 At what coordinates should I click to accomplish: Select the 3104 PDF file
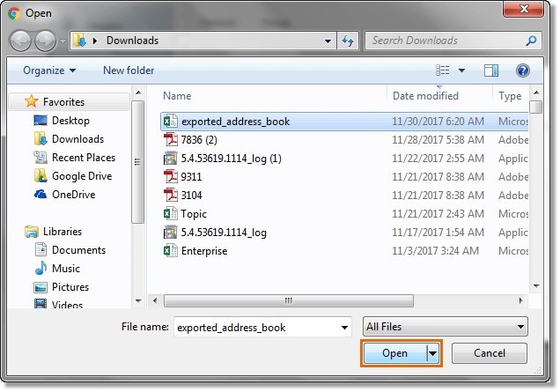pos(344,195)
